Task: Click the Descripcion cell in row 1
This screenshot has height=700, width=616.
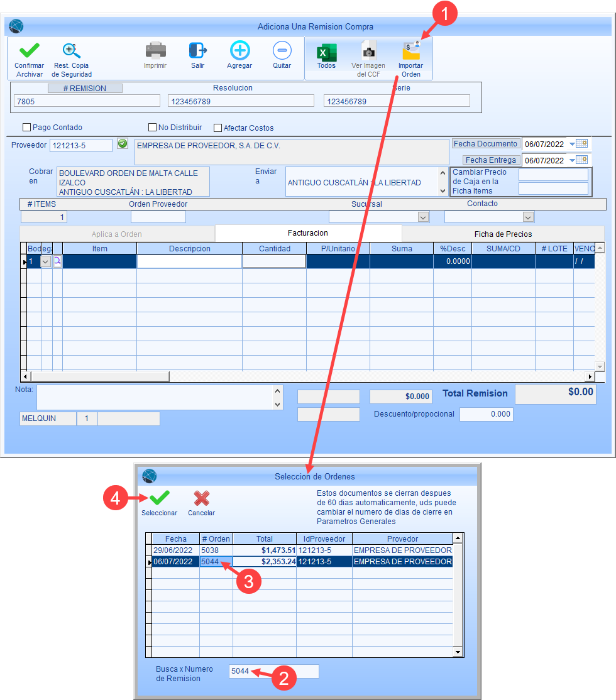Action: click(189, 261)
